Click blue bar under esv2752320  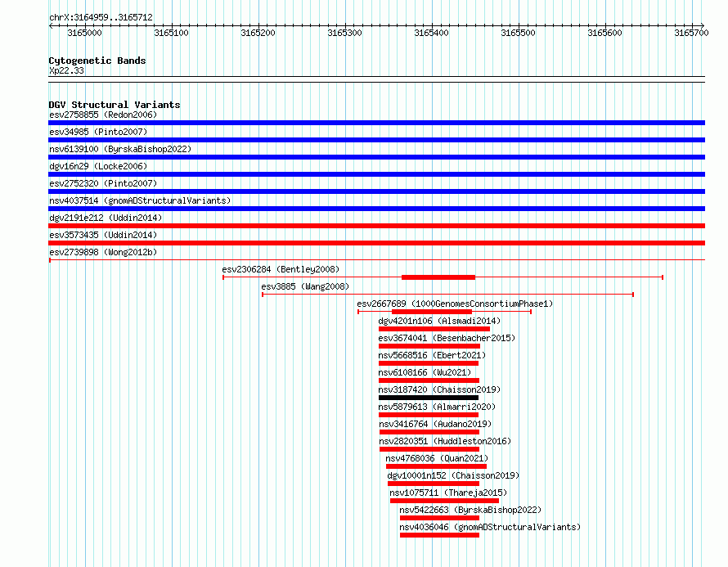point(376,191)
